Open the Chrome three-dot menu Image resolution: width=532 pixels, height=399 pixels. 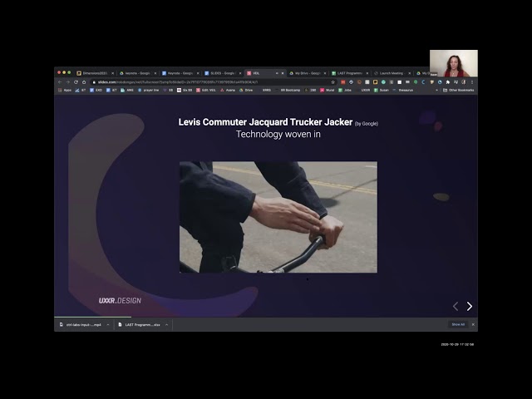tap(472, 82)
